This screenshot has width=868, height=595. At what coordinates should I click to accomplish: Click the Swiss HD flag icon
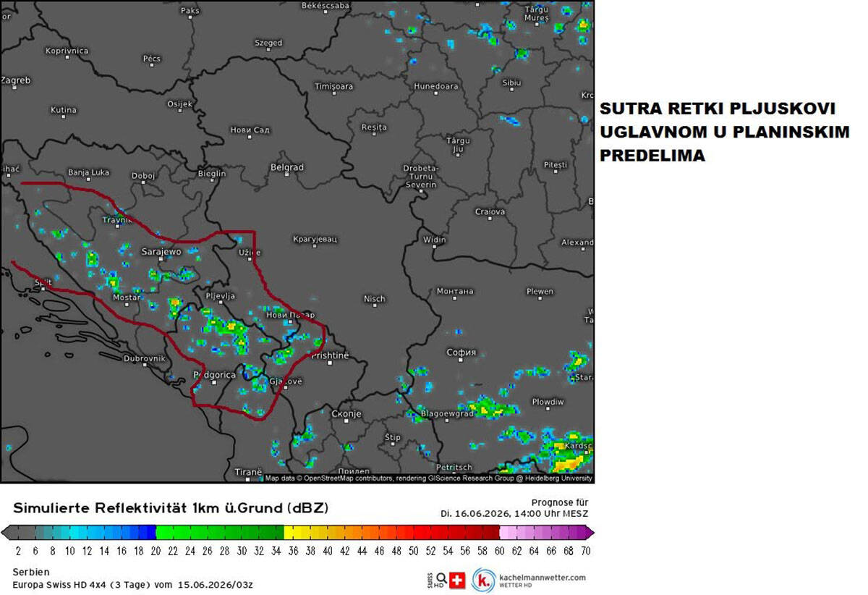pos(457,580)
